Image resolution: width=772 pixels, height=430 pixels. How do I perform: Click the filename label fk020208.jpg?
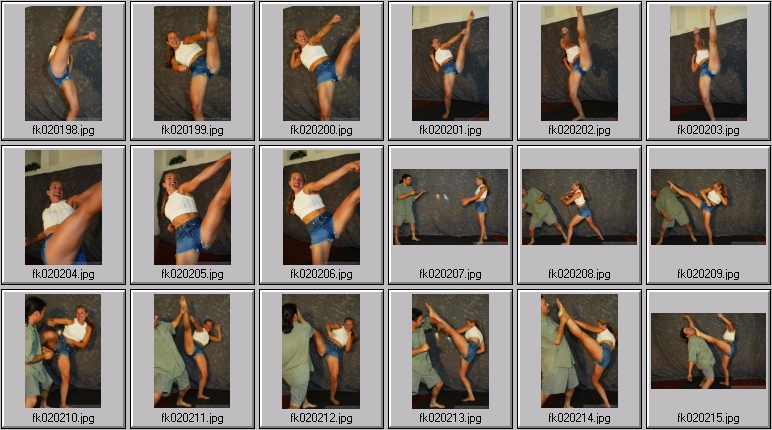click(579, 274)
